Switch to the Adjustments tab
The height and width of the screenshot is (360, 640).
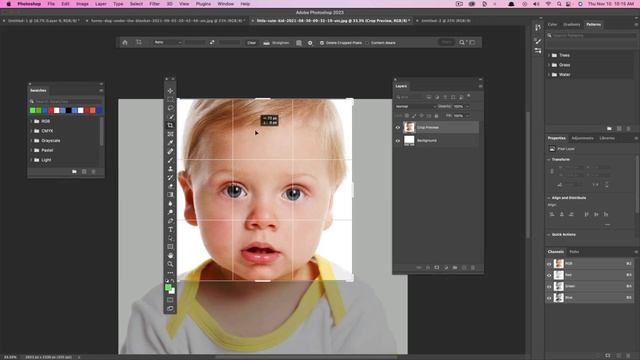pos(582,138)
